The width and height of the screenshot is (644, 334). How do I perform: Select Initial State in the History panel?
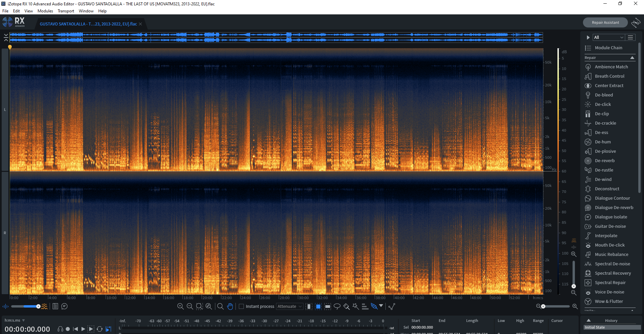[604, 327]
